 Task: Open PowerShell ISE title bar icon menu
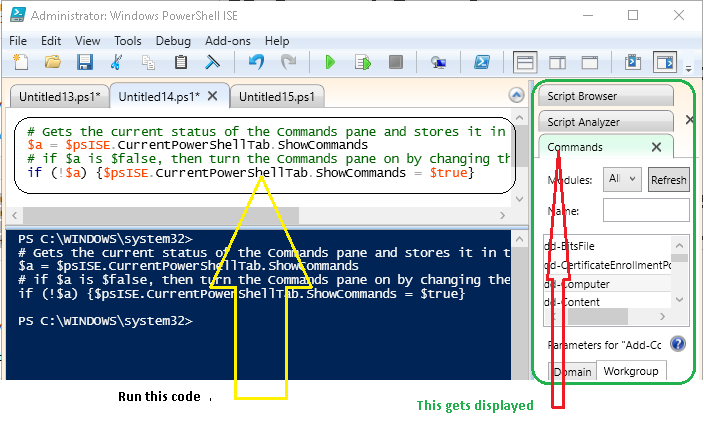[18, 15]
